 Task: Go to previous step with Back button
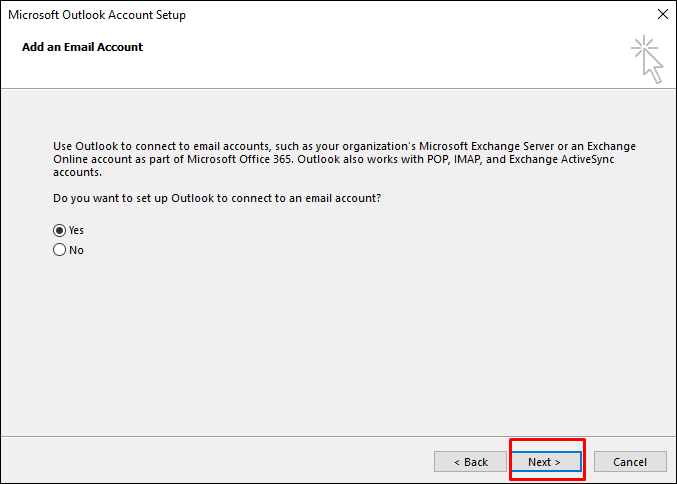coord(470,462)
